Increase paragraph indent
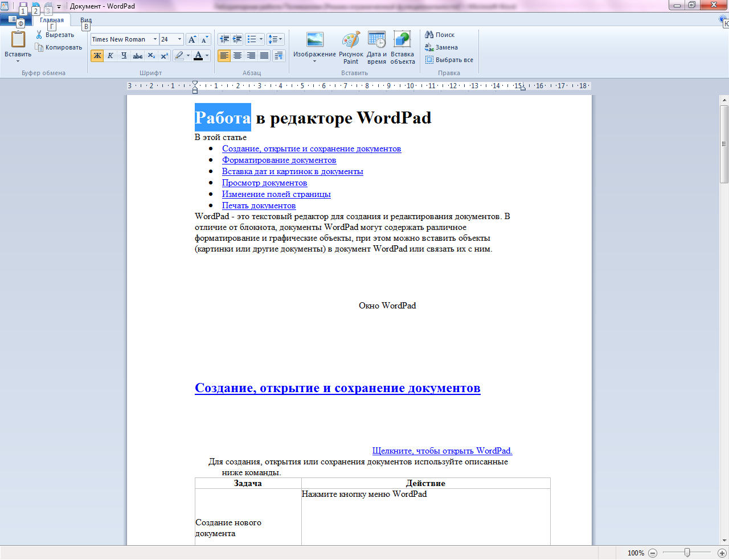The image size is (729, 560). pyautogui.click(x=237, y=39)
